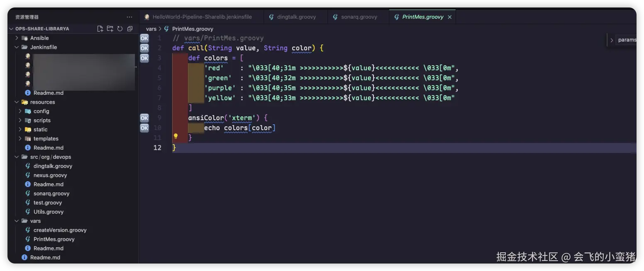
Task: Click the Jenkins icon on HelloWorld-Pipeline-Sharelib tab
Action: pyautogui.click(x=146, y=17)
